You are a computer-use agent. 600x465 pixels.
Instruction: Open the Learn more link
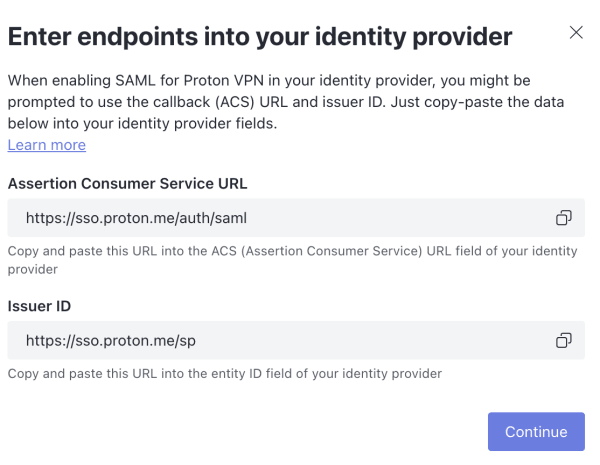[x=47, y=145]
